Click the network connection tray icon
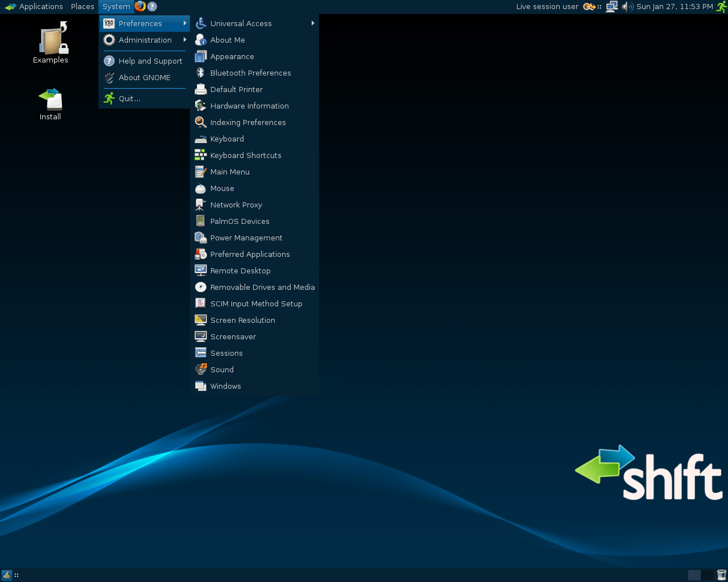The image size is (728, 582). click(x=612, y=7)
